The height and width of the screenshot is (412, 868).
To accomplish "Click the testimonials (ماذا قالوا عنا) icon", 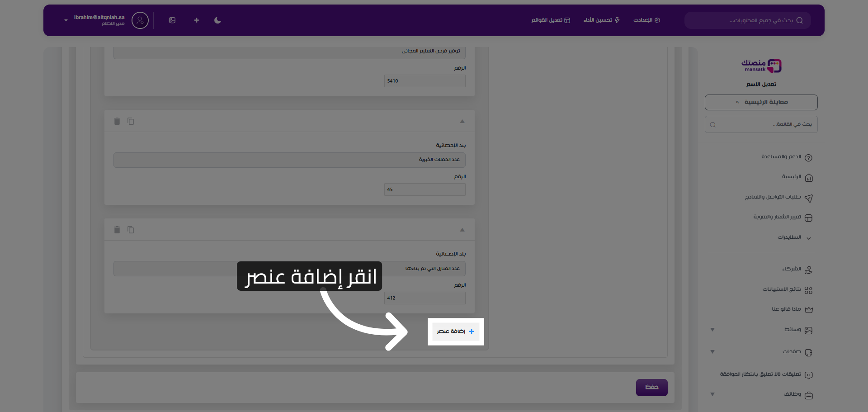I will click(x=809, y=309).
